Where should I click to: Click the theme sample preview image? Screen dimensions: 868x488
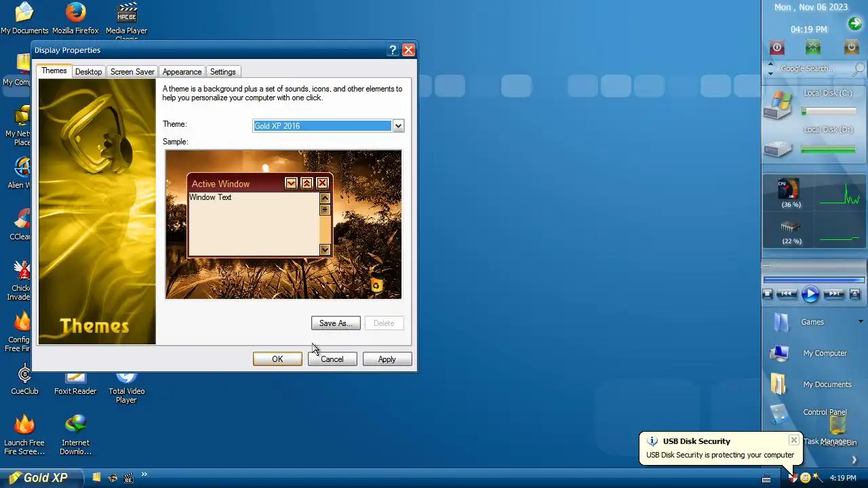point(283,224)
